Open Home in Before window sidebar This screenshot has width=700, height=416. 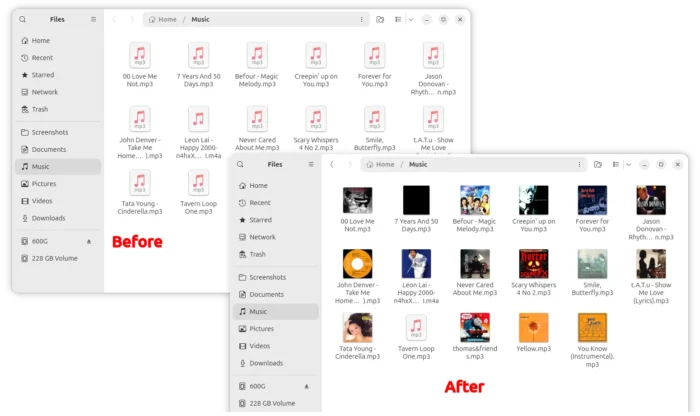tap(58, 40)
